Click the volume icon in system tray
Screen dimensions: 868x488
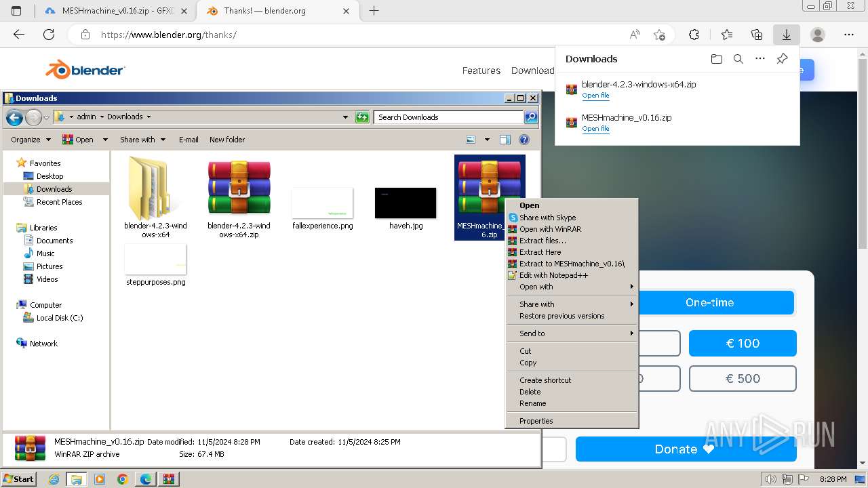tap(770, 479)
